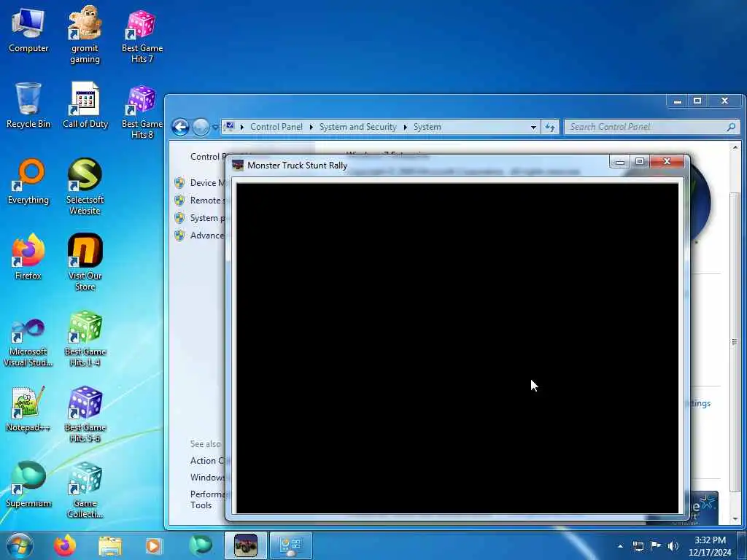
Task: Open the gromit gaming shortcut
Action: click(x=85, y=34)
